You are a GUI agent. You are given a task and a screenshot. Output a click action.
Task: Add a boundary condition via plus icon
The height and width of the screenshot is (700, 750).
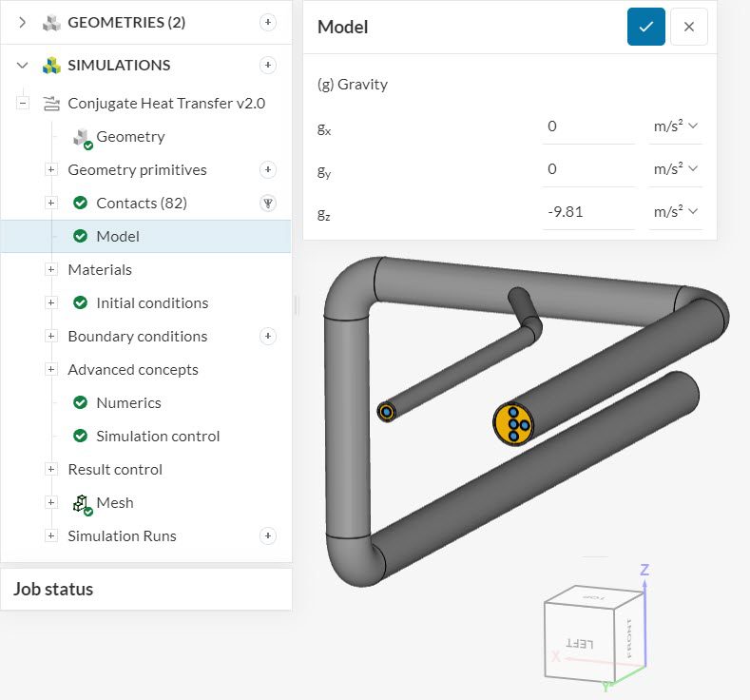click(x=268, y=336)
